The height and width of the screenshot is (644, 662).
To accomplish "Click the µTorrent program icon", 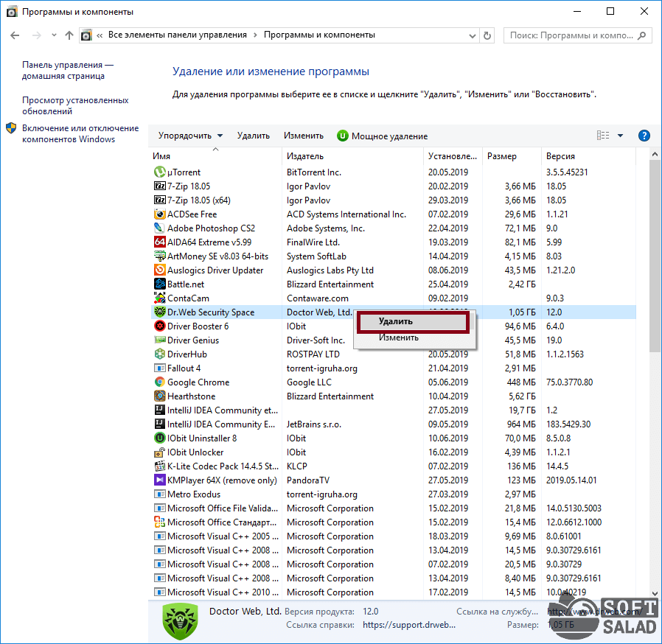I will [159, 172].
